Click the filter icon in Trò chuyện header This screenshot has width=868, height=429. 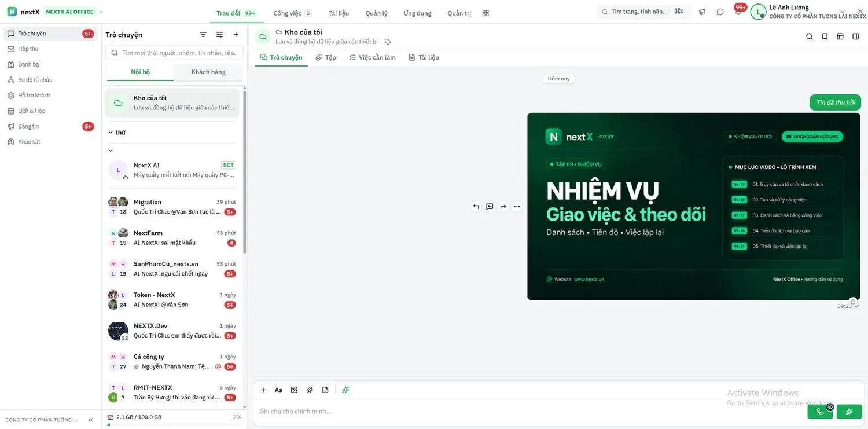coord(203,35)
